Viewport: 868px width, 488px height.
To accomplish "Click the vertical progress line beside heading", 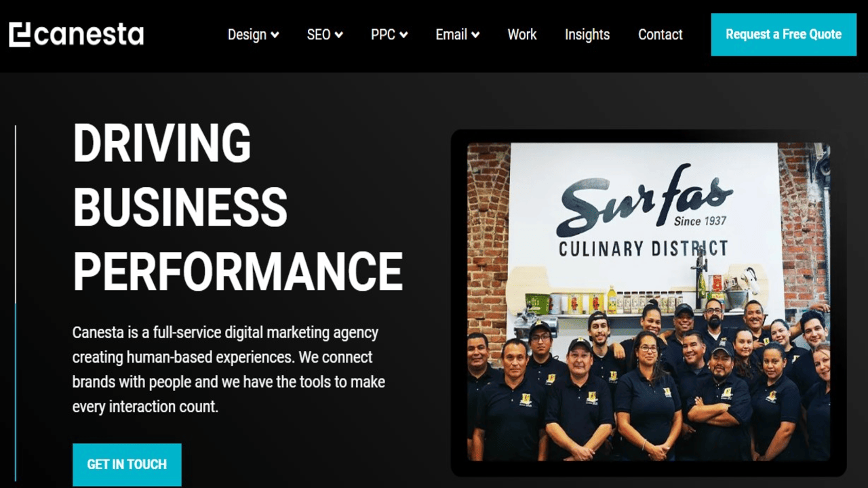I will point(15,303).
